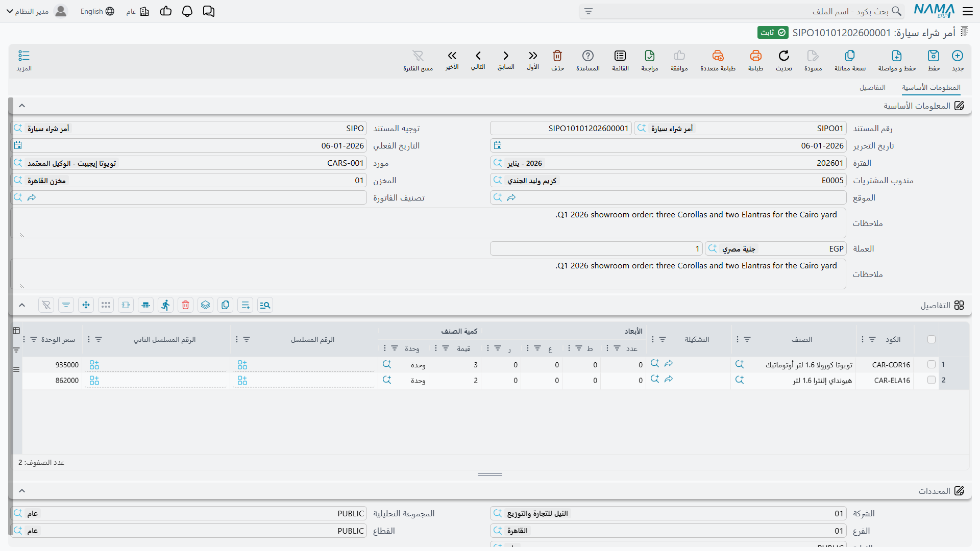
Task: Print the order using طباعة
Action: point(755,60)
